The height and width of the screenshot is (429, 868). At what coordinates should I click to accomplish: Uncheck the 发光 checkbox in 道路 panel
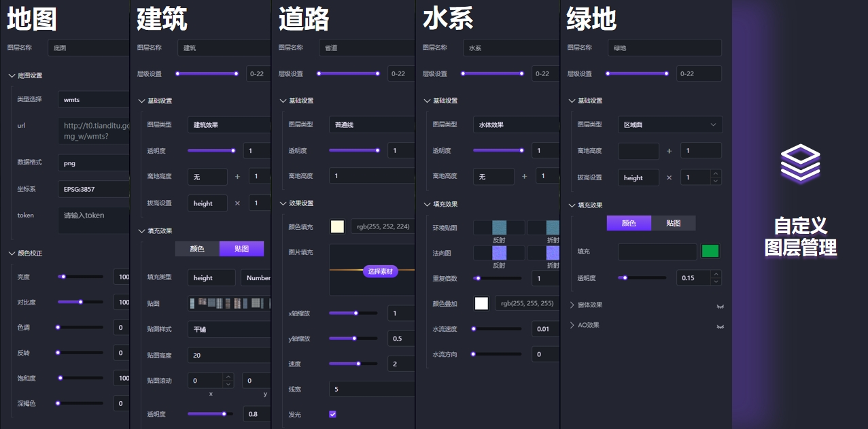pos(332,414)
